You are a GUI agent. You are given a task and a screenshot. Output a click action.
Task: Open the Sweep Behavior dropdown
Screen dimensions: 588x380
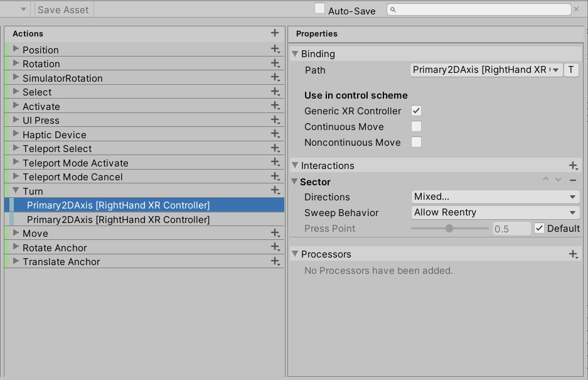(495, 212)
